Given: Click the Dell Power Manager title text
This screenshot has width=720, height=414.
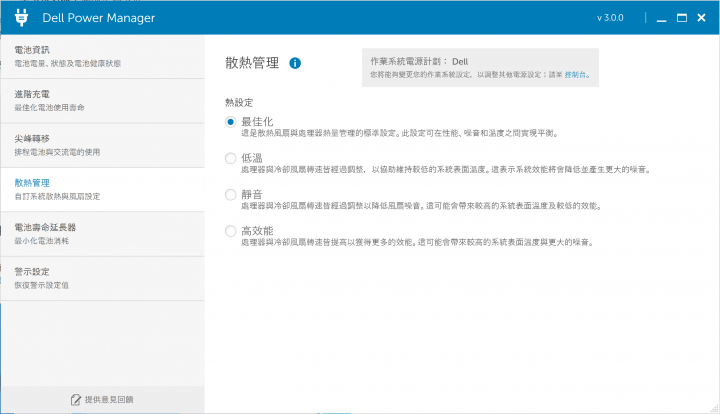Looking at the screenshot, I should tap(99, 18).
